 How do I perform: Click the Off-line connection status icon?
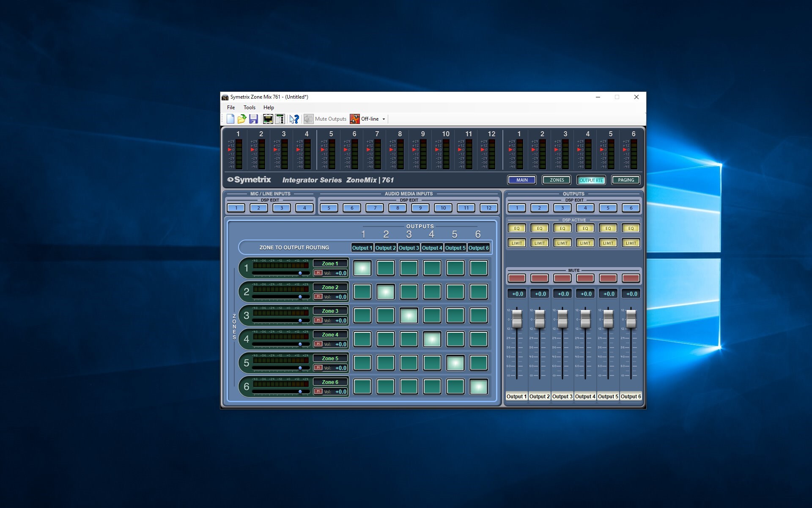pos(354,119)
